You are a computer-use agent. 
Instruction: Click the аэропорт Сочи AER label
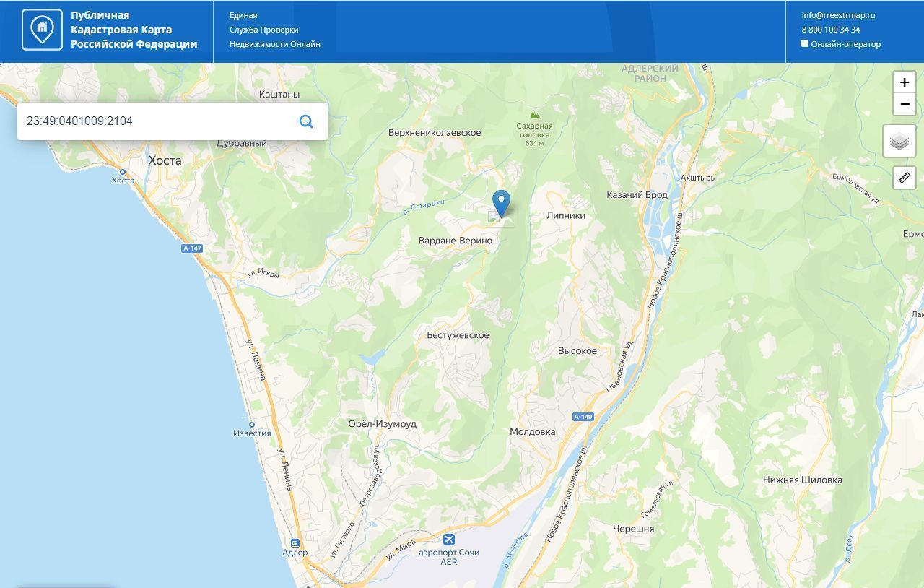coord(449,557)
